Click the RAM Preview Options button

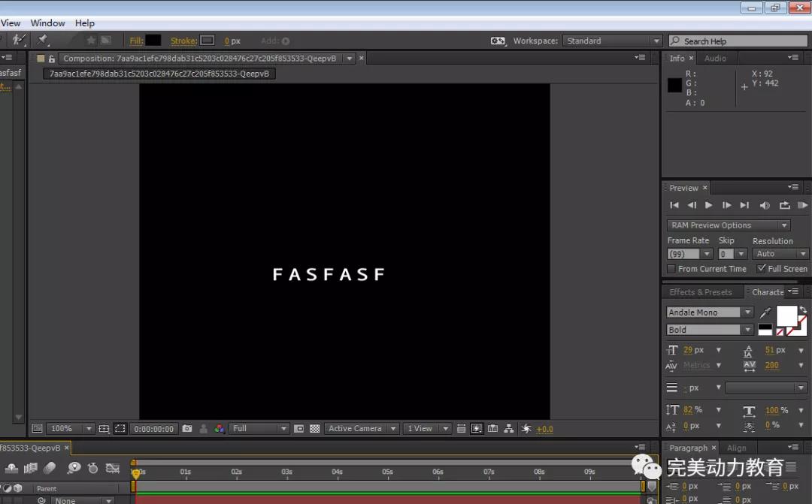click(x=728, y=225)
